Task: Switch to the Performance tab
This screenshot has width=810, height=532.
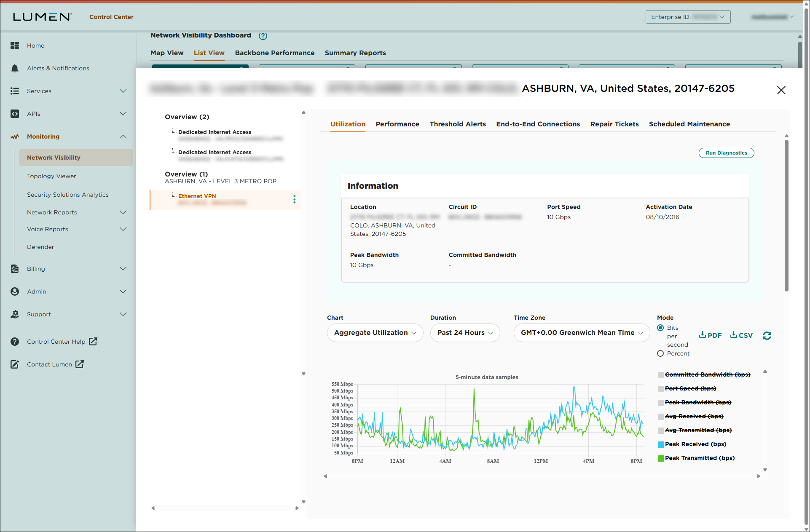Action: 397,124
